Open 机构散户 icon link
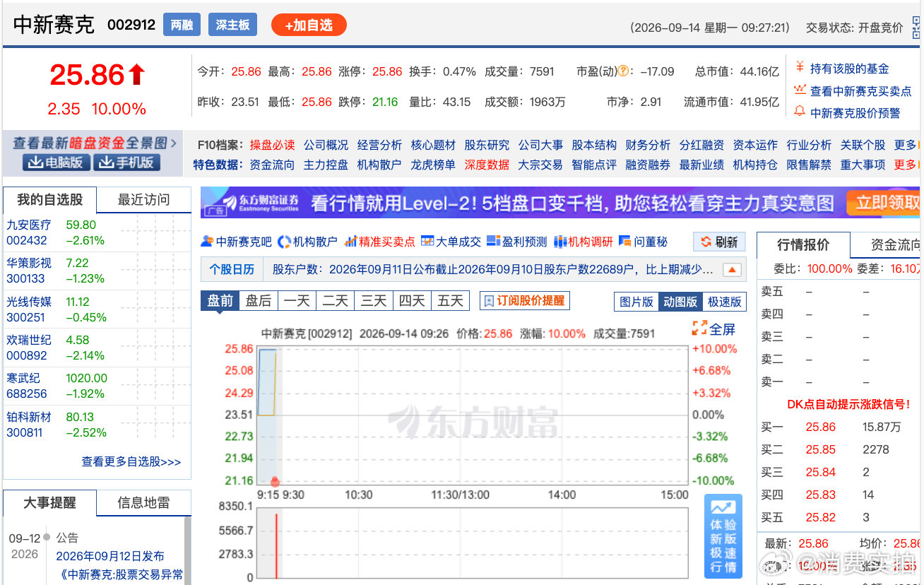 point(308,242)
